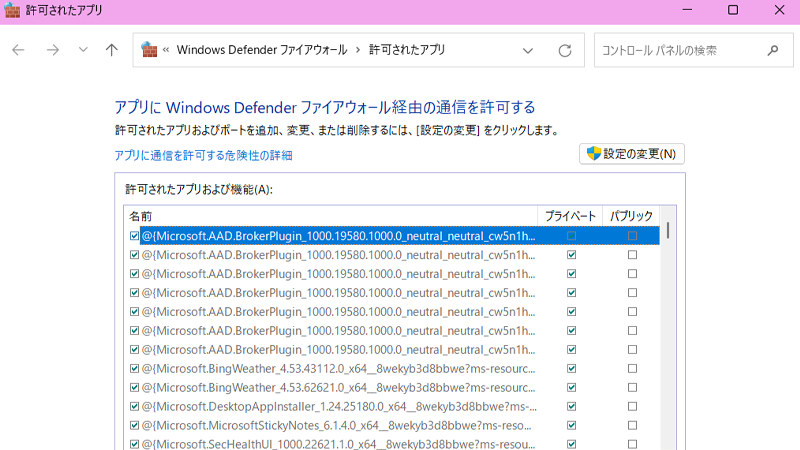Go forward using the right arrow
This screenshot has width=800, height=450.
click(53, 50)
